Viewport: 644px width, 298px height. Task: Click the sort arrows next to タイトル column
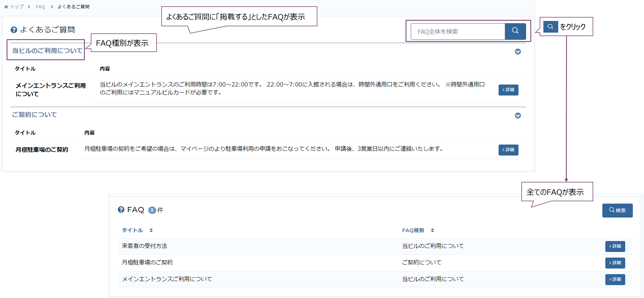pos(151,230)
